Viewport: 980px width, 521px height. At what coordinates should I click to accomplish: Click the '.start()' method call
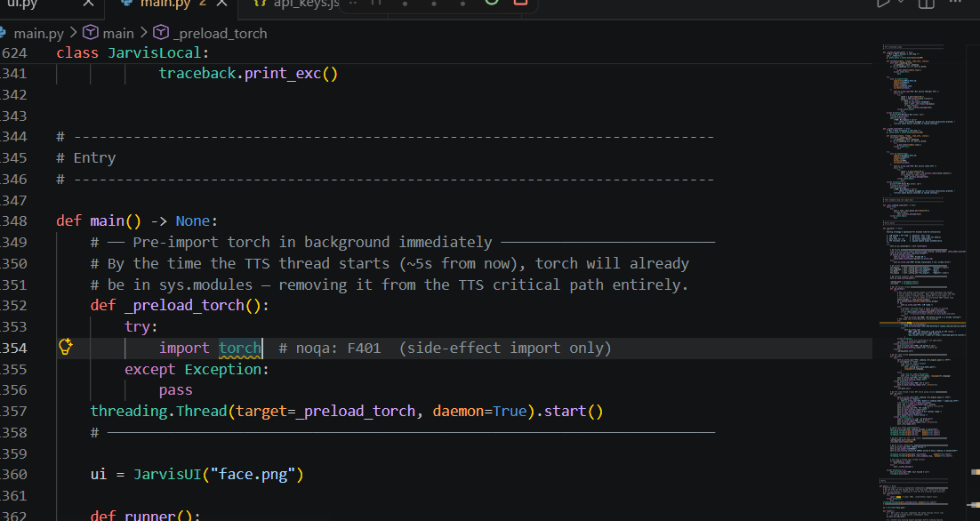(569, 411)
